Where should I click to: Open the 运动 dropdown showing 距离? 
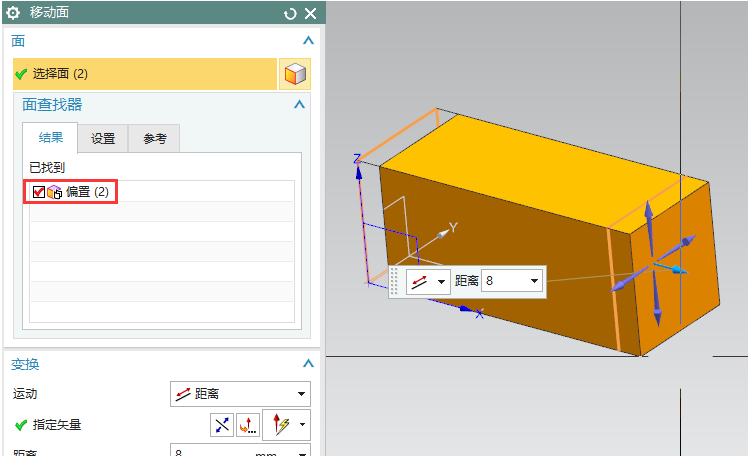coord(240,394)
